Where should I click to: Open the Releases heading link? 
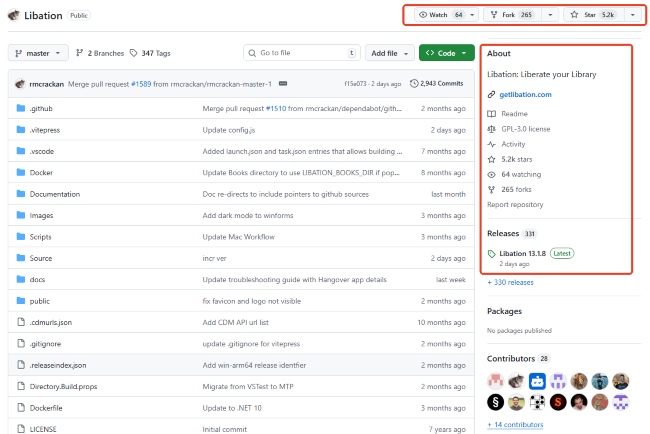[503, 233]
